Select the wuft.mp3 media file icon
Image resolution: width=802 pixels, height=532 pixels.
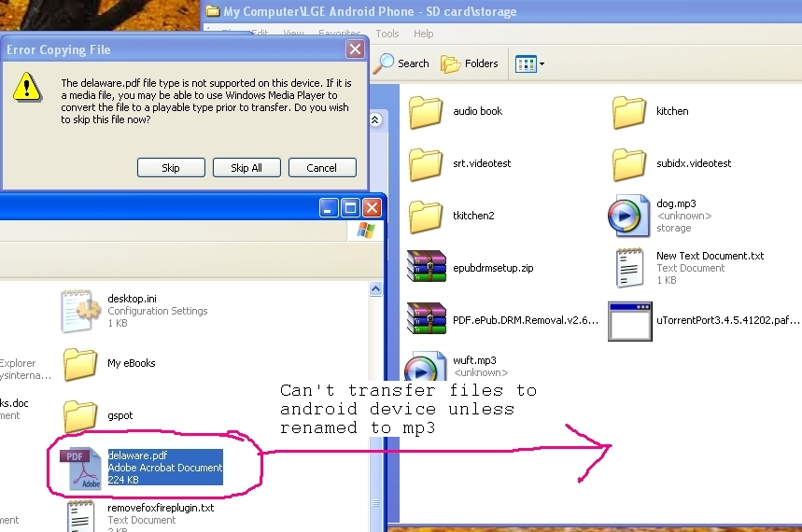(425, 366)
